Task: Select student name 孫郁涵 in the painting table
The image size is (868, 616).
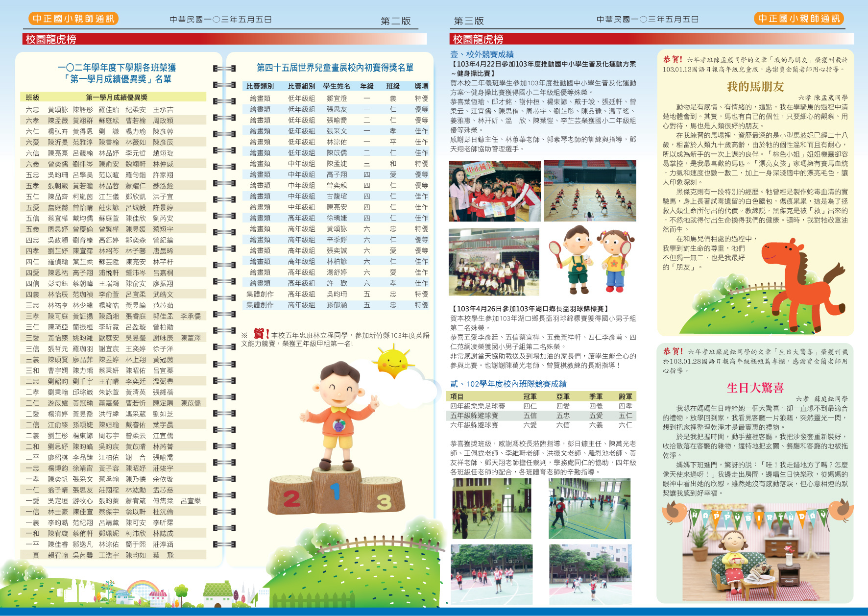Action: pos(337,305)
